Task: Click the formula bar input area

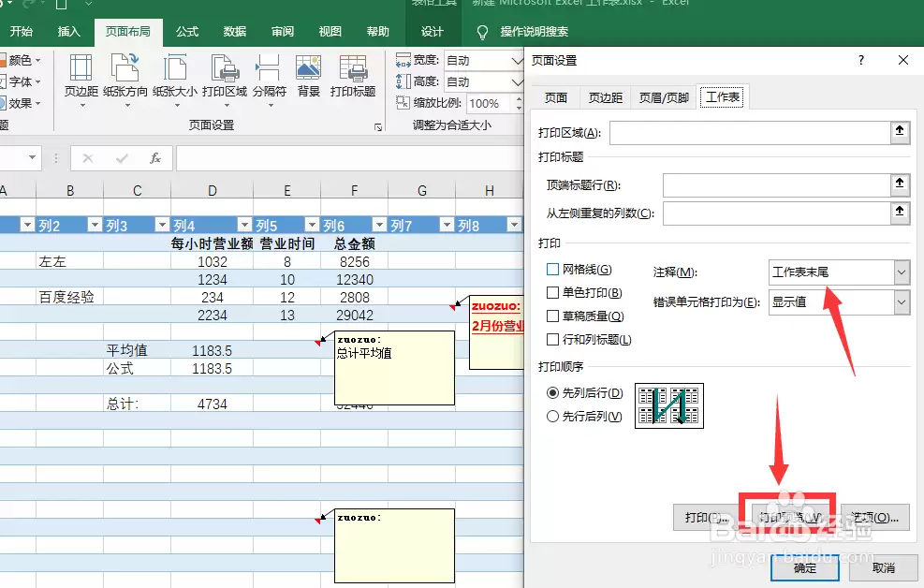Action: coord(349,158)
